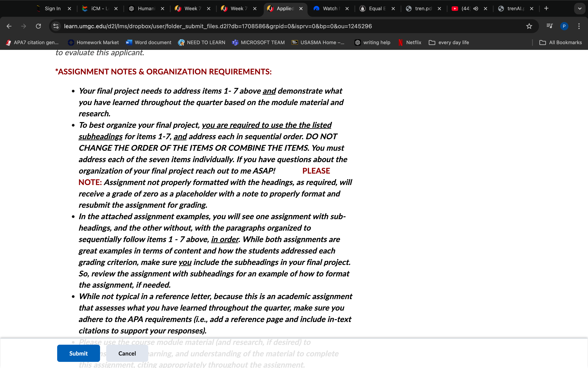This screenshot has width=588, height=368.
Task: Click the browser Back arrow
Action: tap(9, 26)
